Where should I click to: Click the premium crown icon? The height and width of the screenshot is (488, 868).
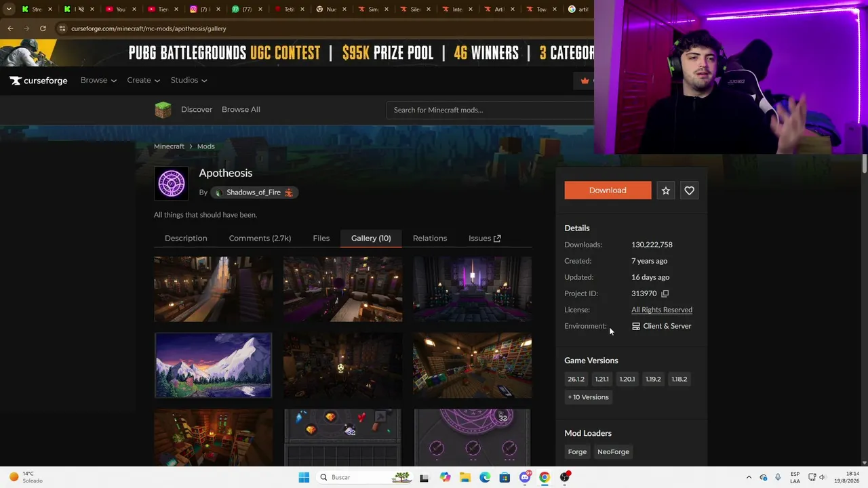tap(585, 81)
